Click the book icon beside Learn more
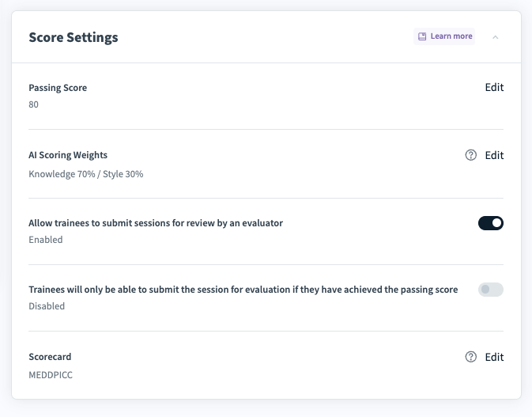The image size is (532, 417). coord(422,36)
